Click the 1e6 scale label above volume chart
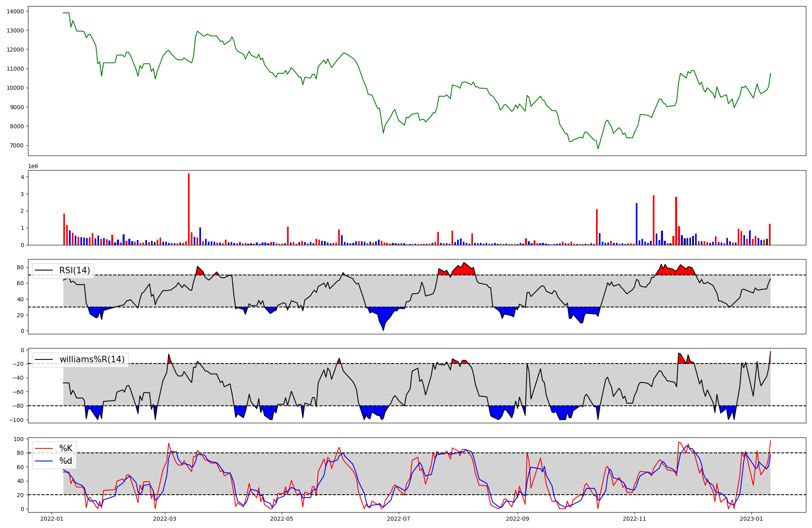This screenshot has height=528, width=812. click(33, 166)
